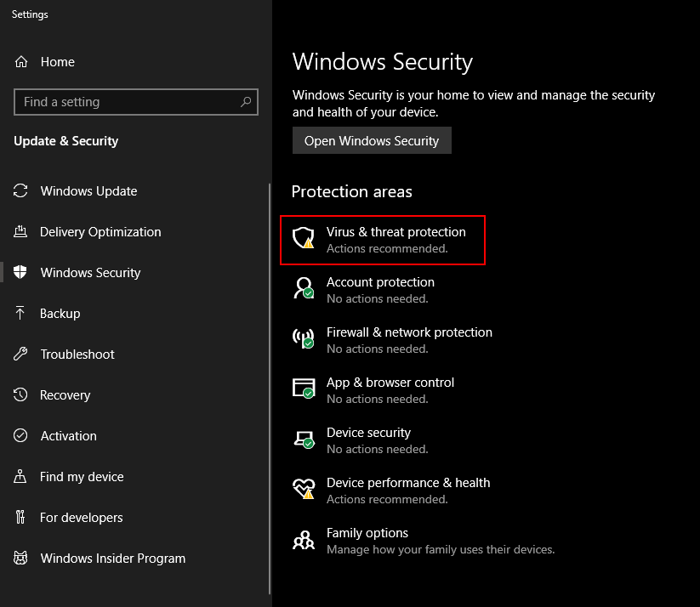Click the Firewall & network antenna icon

pyautogui.click(x=304, y=338)
